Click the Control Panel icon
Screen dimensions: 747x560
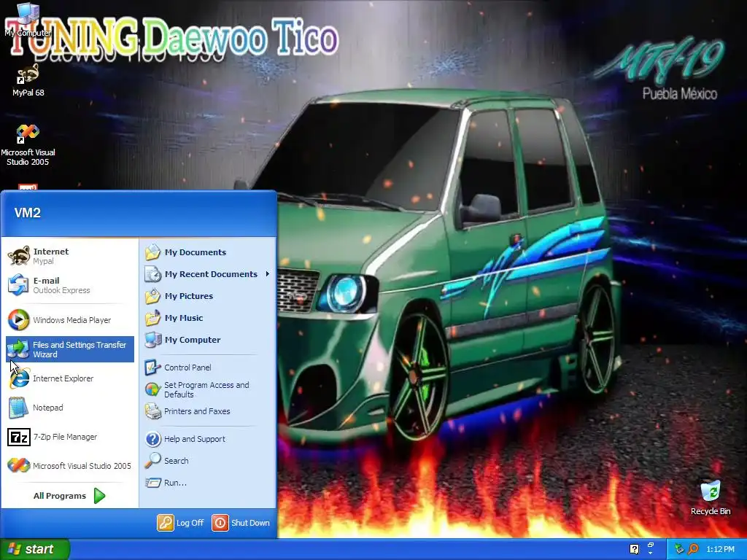click(x=153, y=367)
